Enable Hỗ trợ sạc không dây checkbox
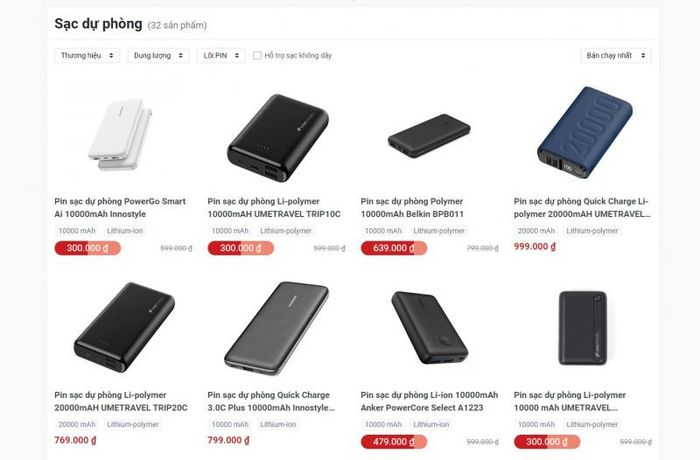The width and height of the screenshot is (700, 460). click(257, 55)
